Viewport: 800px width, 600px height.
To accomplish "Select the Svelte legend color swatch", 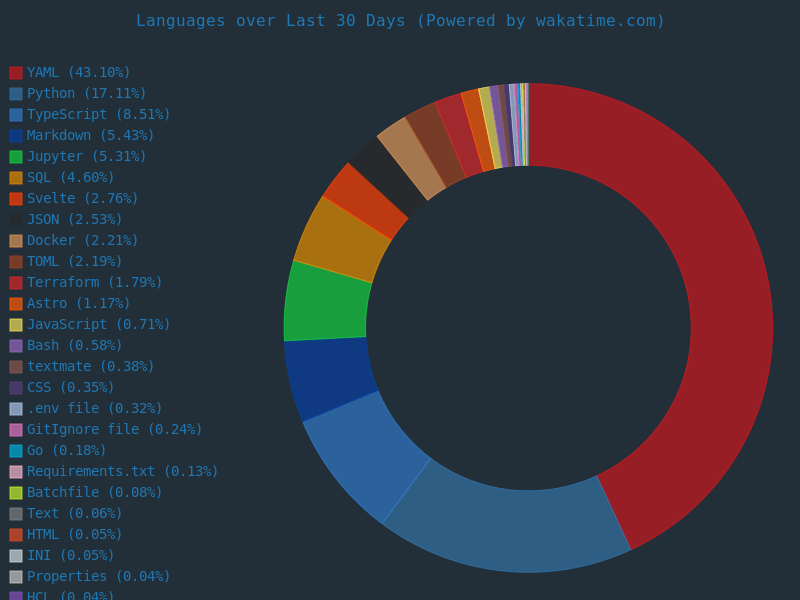I will coord(16,198).
